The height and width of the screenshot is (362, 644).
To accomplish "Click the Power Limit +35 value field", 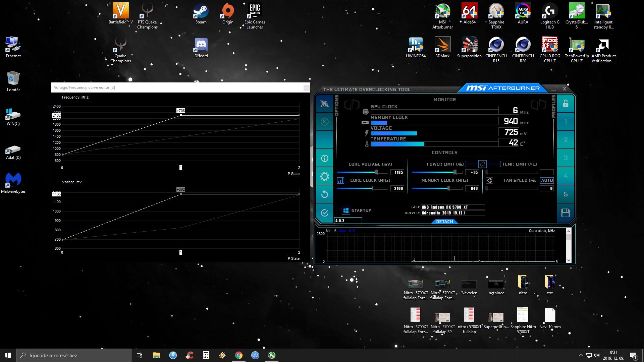I will (x=472, y=172).
